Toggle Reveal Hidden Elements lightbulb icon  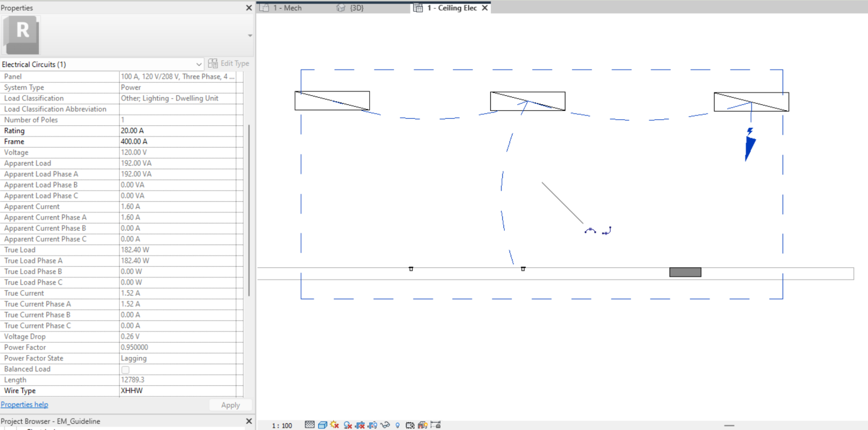[x=398, y=425]
